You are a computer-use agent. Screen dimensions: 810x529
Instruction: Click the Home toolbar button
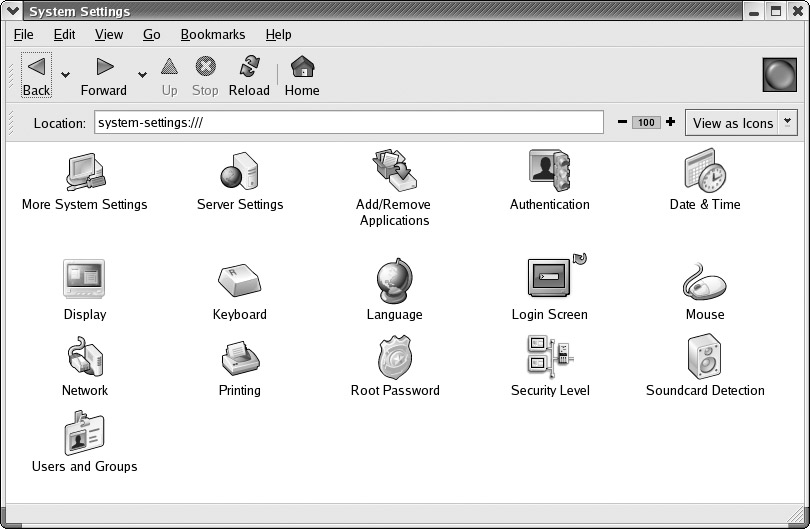pos(301,76)
